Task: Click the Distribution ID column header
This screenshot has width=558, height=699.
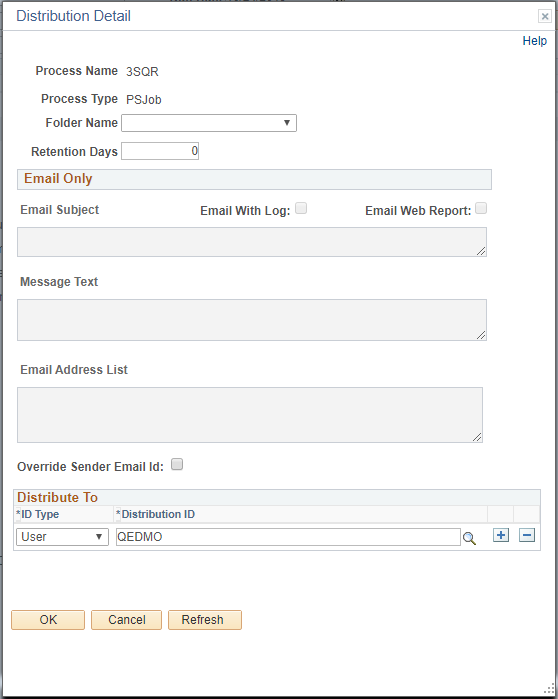Action: pyautogui.click(x=156, y=514)
